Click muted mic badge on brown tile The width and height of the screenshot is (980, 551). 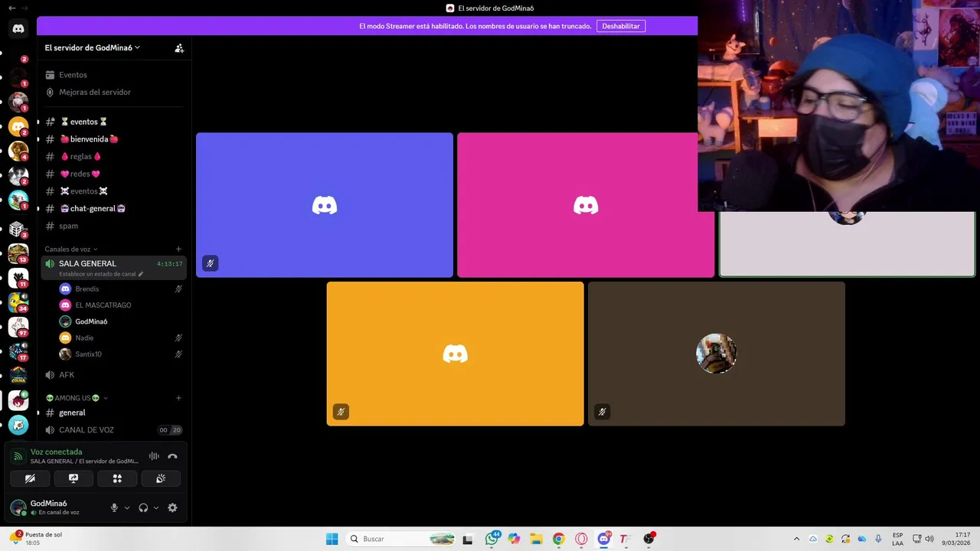(602, 412)
